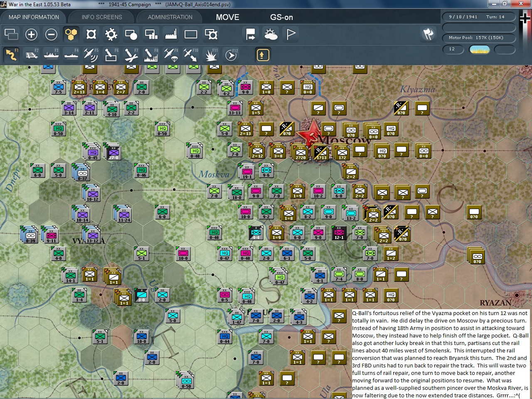532x399 pixels.
Task: Open the INFO SCREENS tab
Action: click(102, 17)
